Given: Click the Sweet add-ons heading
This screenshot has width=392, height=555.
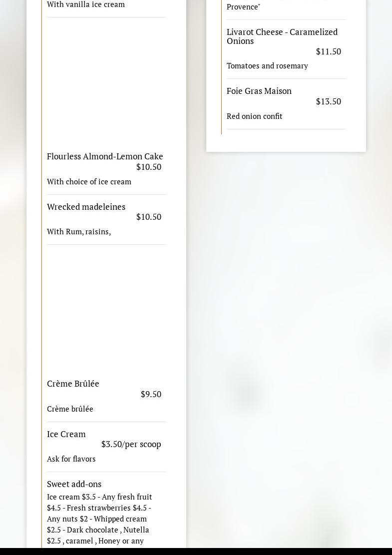Looking at the screenshot, I should pyautogui.click(x=74, y=484).
